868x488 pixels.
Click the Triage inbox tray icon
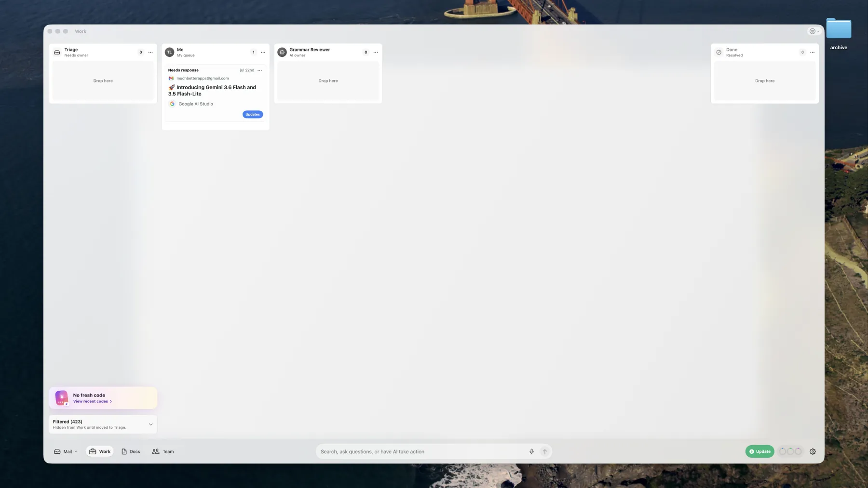point(57,53)
